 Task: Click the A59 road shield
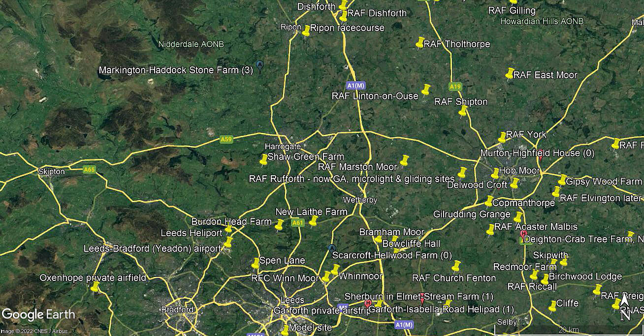(226, 139)
